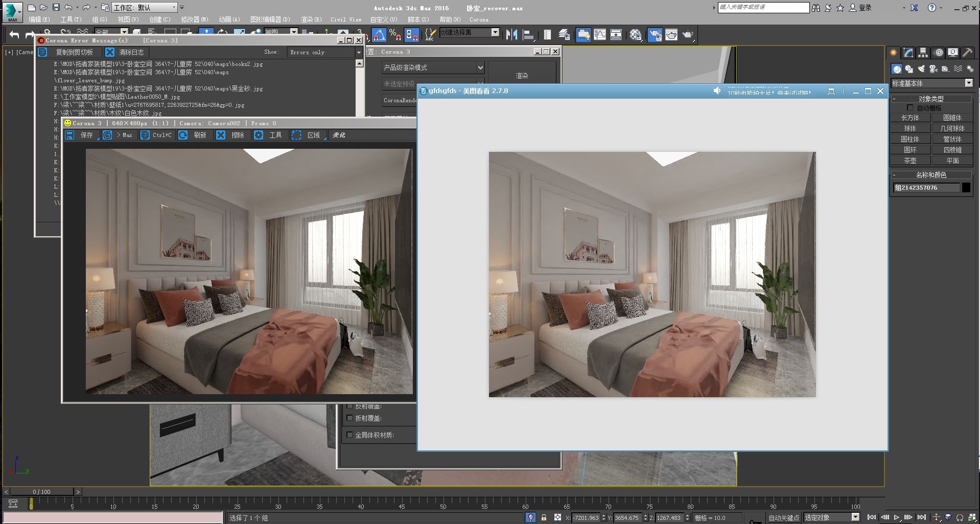Toggle Spinner Snap in main toolbar

pos(411,35)
